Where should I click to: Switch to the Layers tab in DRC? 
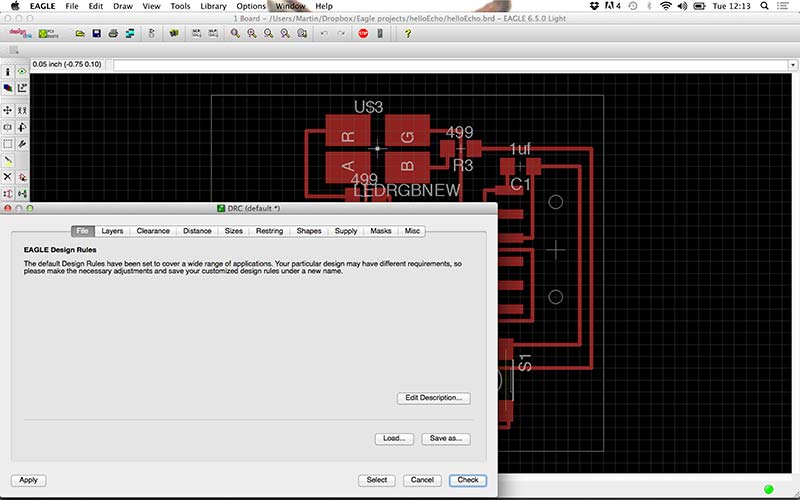112,231
